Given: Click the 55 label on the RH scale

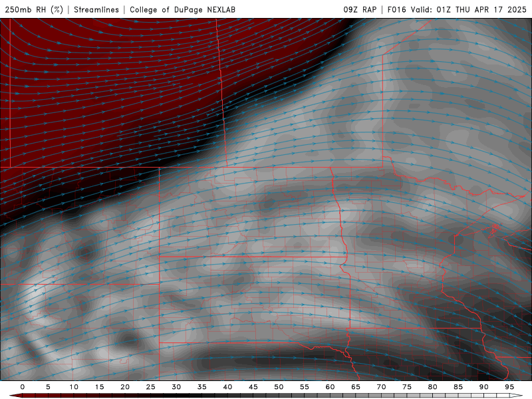Looking at the screenshot, I should pyautogui.click(x=305, y=387).
